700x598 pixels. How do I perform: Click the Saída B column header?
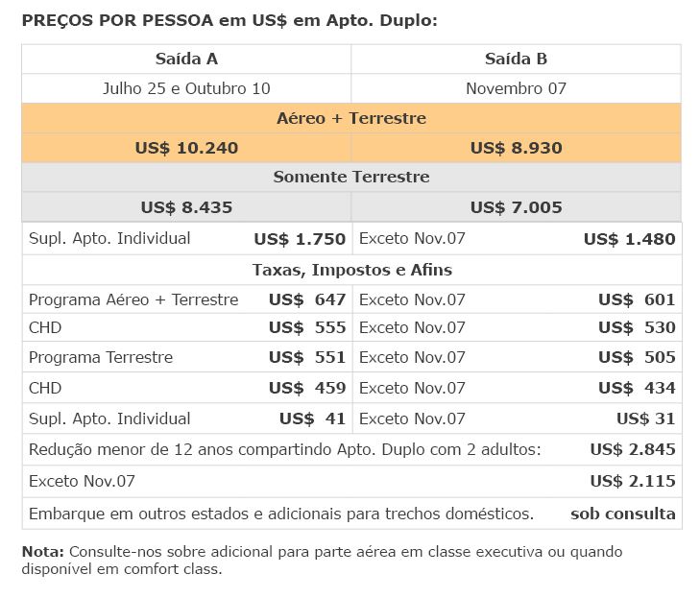coord(516,59)
